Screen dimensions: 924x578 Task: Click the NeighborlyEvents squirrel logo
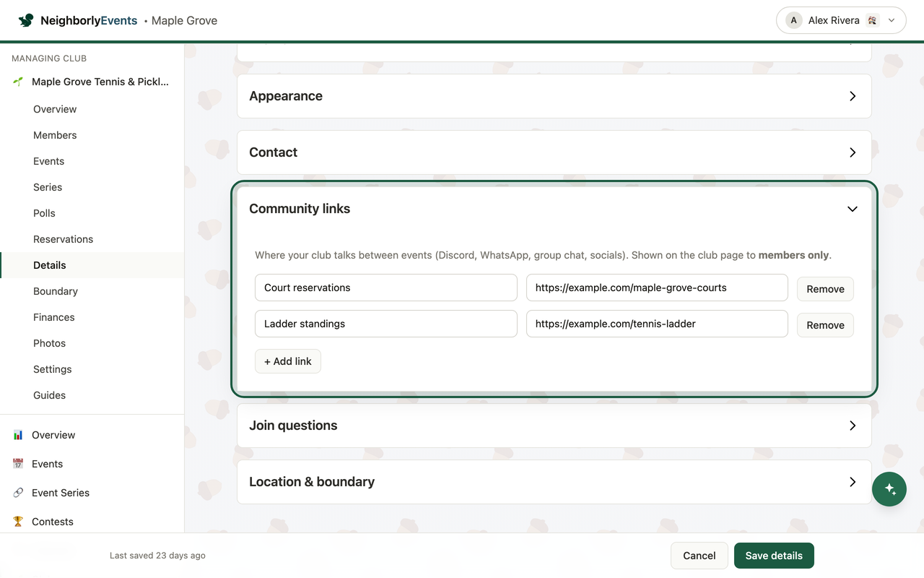pos(26,20)
